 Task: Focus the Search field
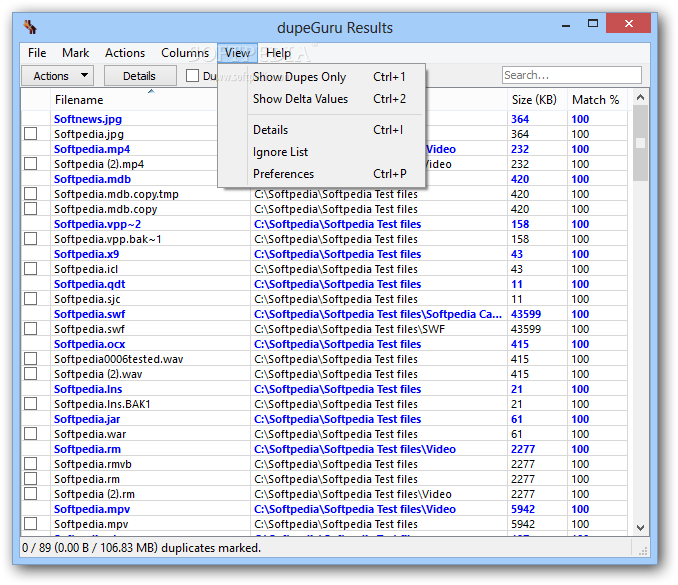click(571, 75)
